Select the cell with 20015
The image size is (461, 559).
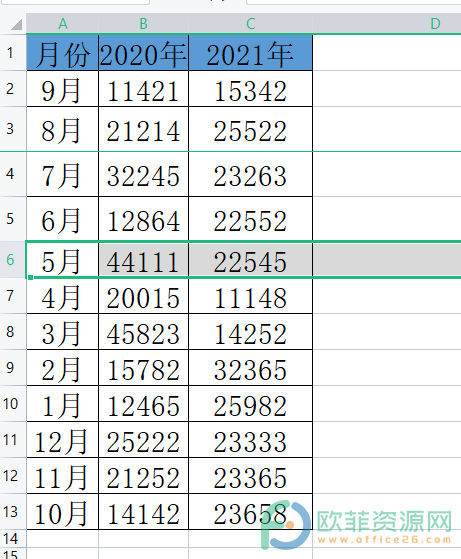[143, 296]
